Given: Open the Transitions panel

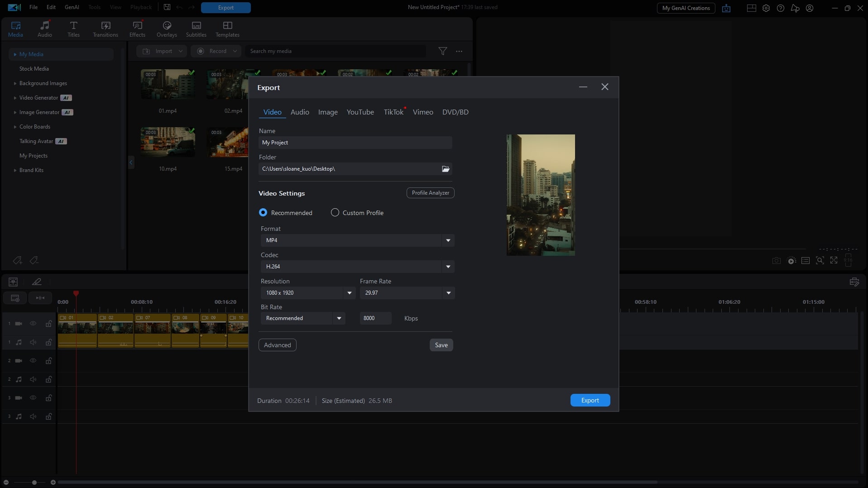Looking at the screenshot, I should (x=105, y=29).
